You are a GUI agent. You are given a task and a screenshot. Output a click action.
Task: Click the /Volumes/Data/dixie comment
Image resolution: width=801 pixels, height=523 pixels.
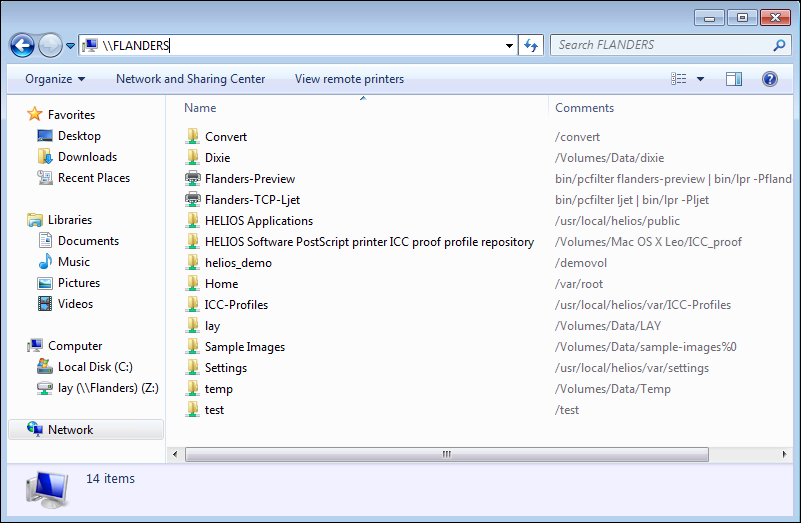609,158
